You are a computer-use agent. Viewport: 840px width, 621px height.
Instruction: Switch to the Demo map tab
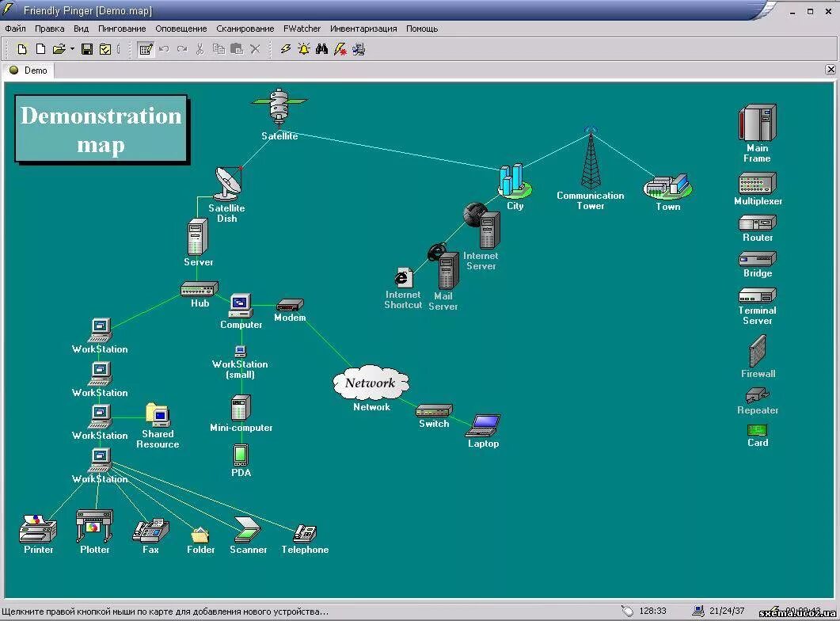(x=29, y=70)
